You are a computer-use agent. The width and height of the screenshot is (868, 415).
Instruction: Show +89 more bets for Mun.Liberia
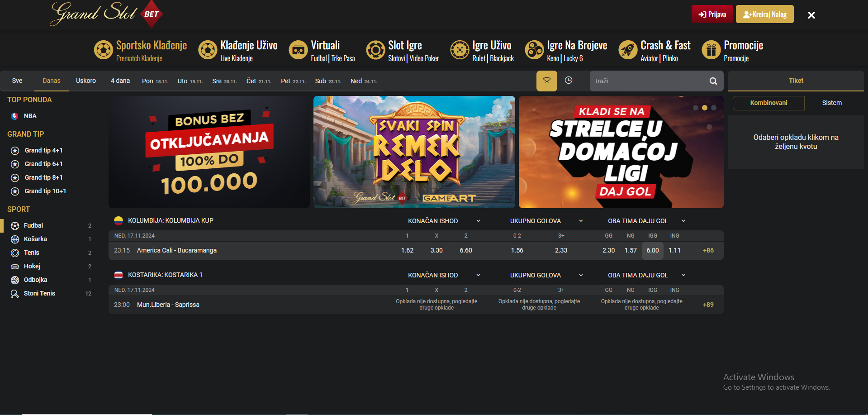(x=708, y=305)
